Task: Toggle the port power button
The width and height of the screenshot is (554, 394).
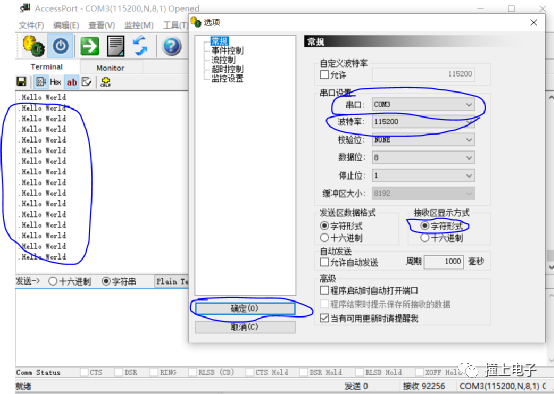Action: tap(60, 46)
